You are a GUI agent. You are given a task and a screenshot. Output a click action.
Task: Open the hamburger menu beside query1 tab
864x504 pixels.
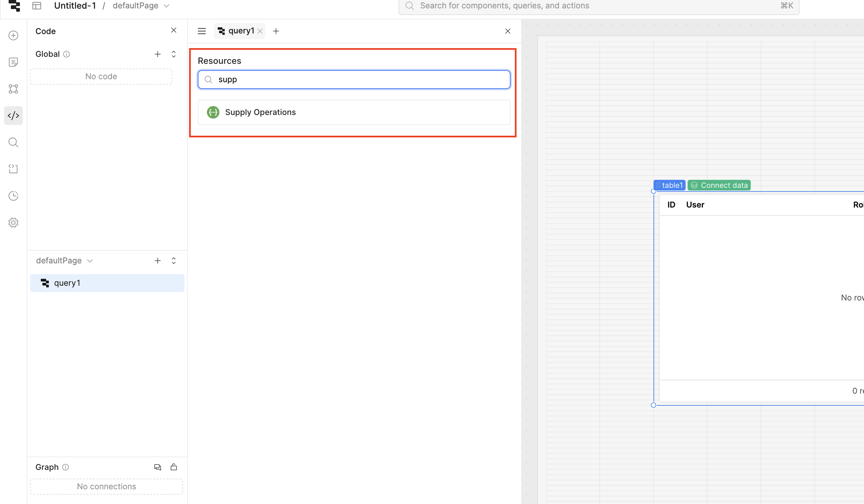tap(201, 31)
